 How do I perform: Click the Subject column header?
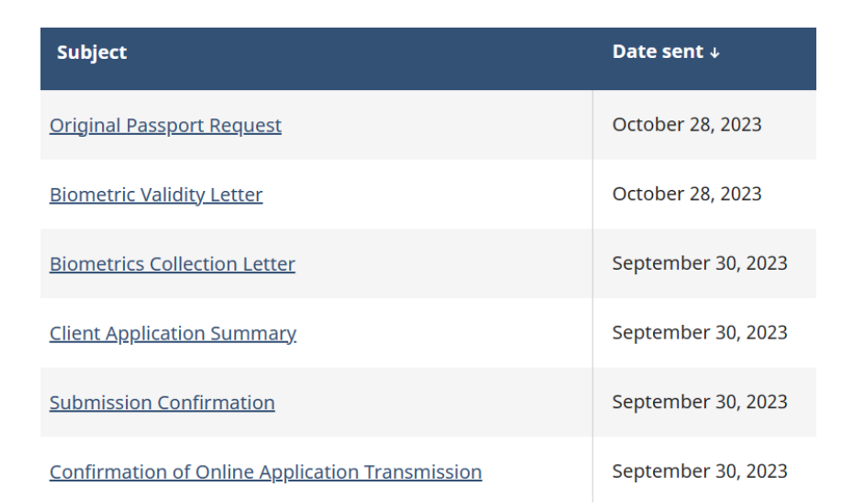coord(91,53)
